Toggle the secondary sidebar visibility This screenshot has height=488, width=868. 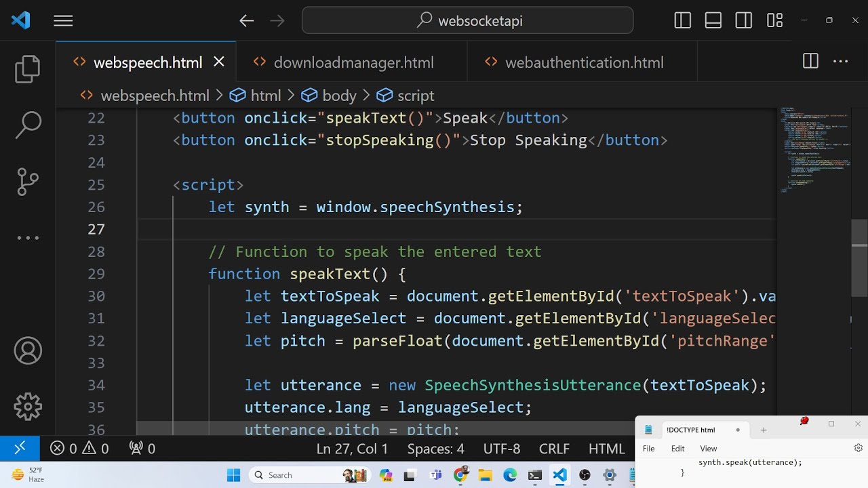(744, 20)
